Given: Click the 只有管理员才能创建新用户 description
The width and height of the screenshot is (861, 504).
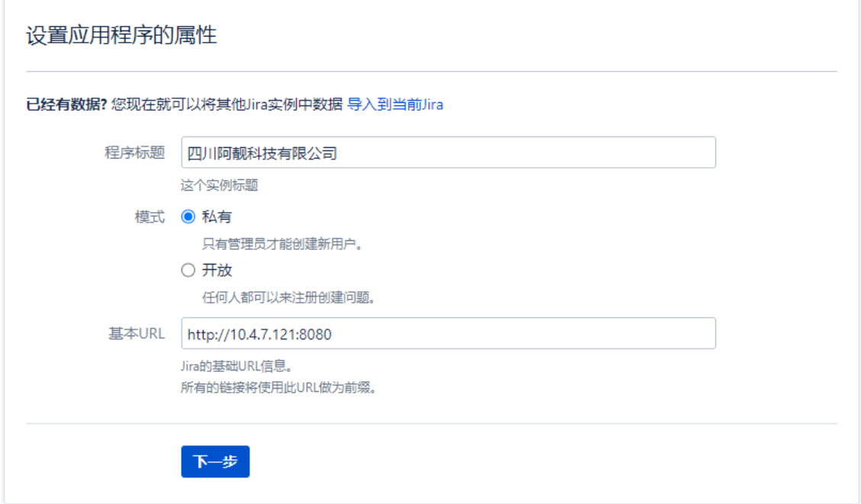Looking at the screenshot, I should click(x=283, y=244).
